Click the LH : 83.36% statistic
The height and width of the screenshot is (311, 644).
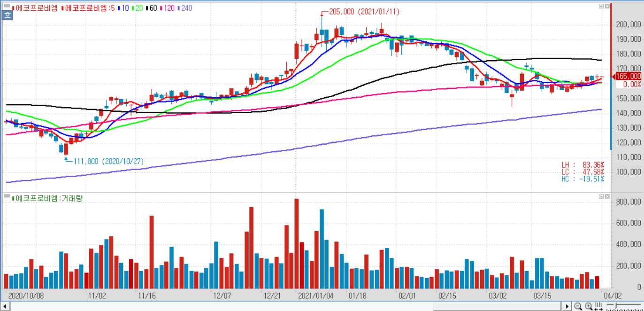(583, 165)
